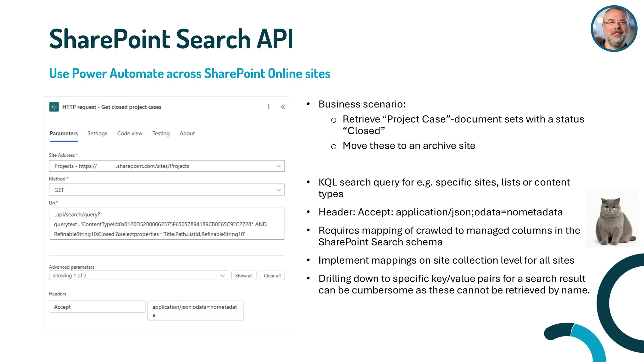
Task: Click the 'Requires mapping of crawled' bullet
Action: coord(449,236)
